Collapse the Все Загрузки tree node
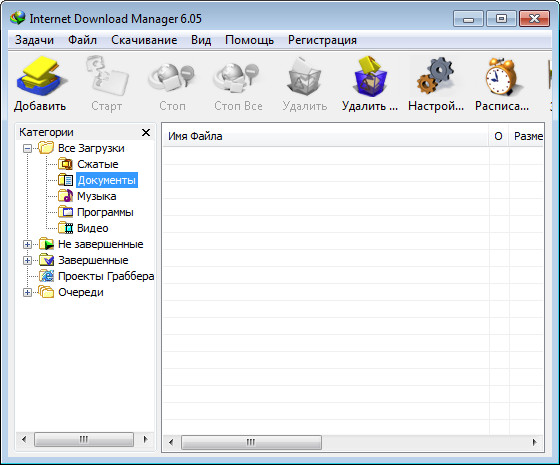Viewport: 560px width, 465px height. 27,148
